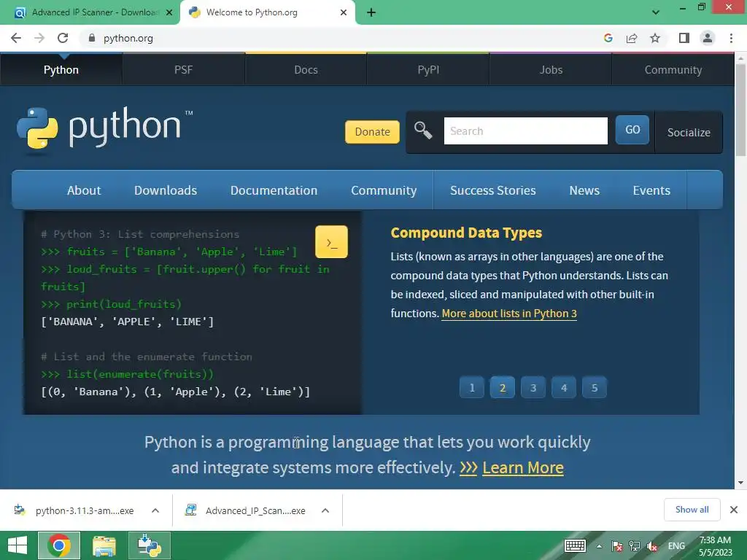Click the python-3.11.3 download file icon
Image resolution: width=747 pixels, height=560 pixels.
click(20, 510)
